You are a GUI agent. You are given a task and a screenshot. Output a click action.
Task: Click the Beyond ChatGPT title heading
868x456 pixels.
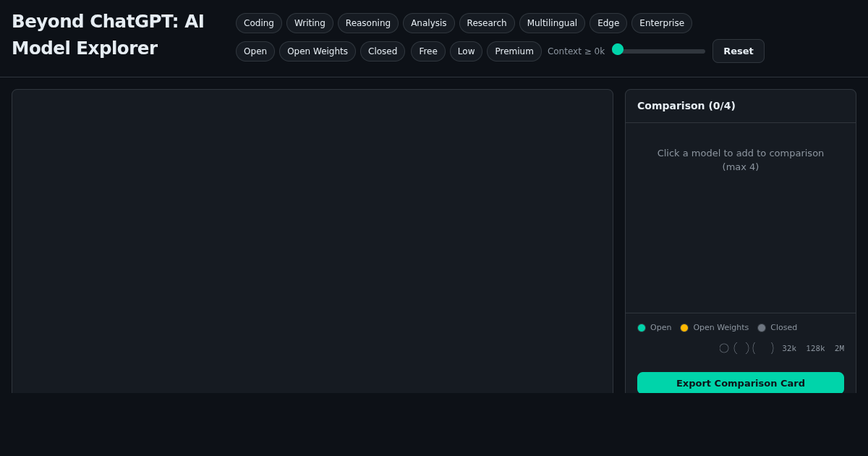point(109,35)
